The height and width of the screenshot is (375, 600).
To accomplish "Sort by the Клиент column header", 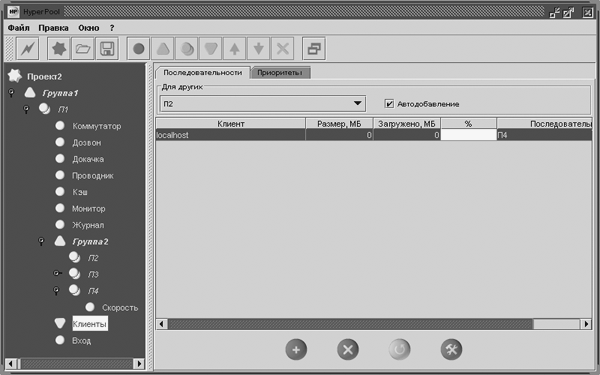I will pyautogui.click(x=231, y=124).
